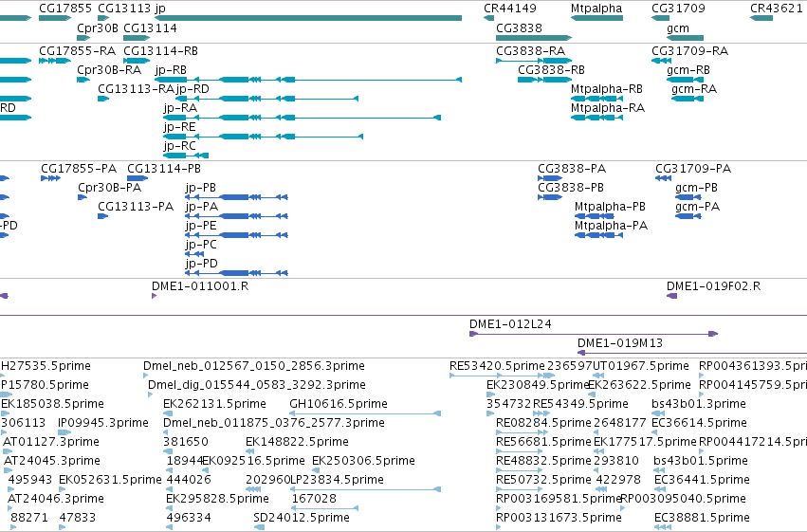Click the Dmel_dig_015544_0583_3292.3prime label
This screenshot has height=532, width=807.
coord(257,385)
